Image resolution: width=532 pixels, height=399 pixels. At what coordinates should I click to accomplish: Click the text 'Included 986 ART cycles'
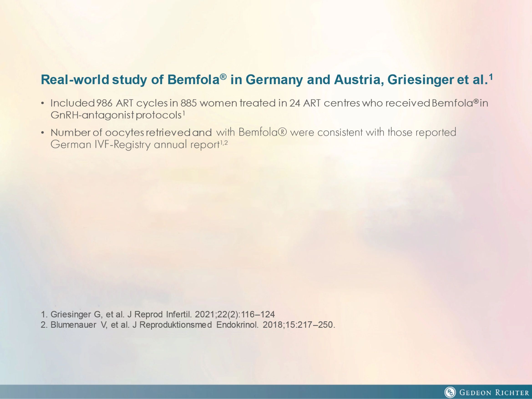[109, 103]
